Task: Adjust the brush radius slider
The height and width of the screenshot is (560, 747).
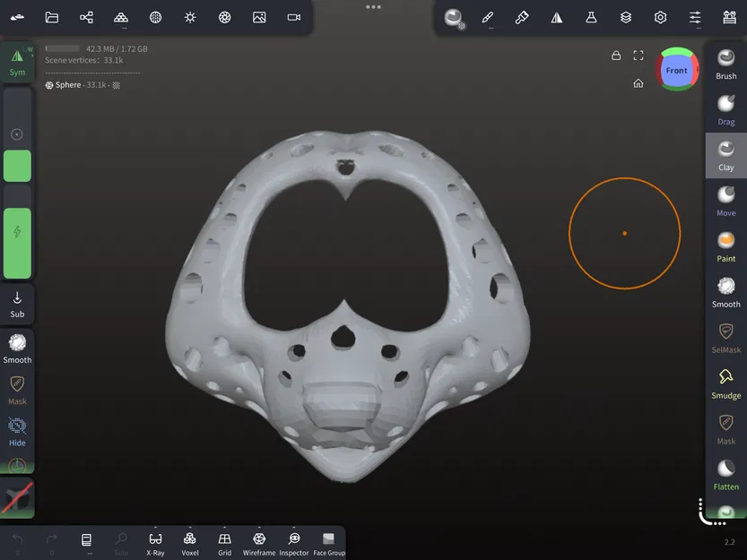Action: click(x=17, y=134)
